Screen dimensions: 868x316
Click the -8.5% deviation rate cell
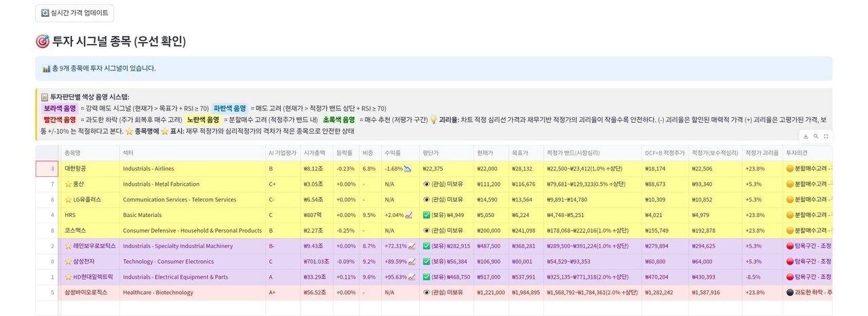tap(762, 277)
